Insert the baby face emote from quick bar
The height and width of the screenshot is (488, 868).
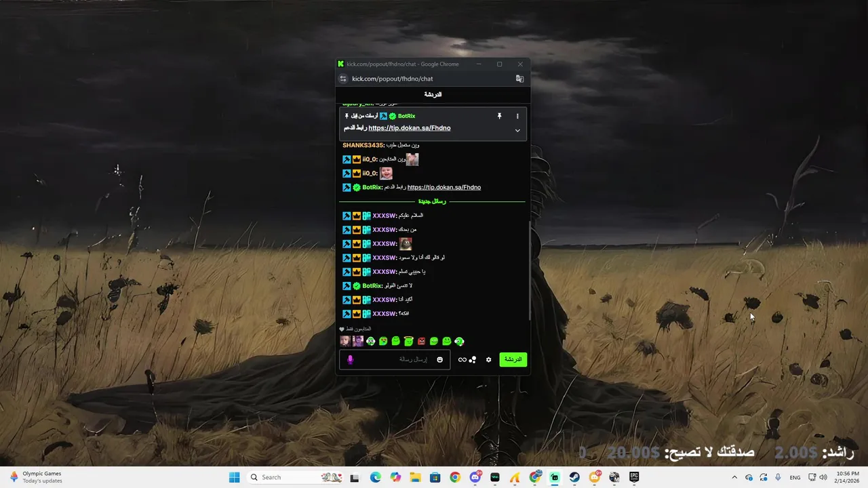(x=345, y=341)
